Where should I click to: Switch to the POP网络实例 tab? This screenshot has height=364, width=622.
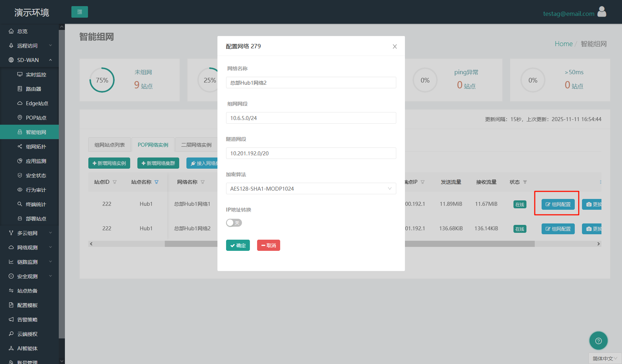(153, 145)
